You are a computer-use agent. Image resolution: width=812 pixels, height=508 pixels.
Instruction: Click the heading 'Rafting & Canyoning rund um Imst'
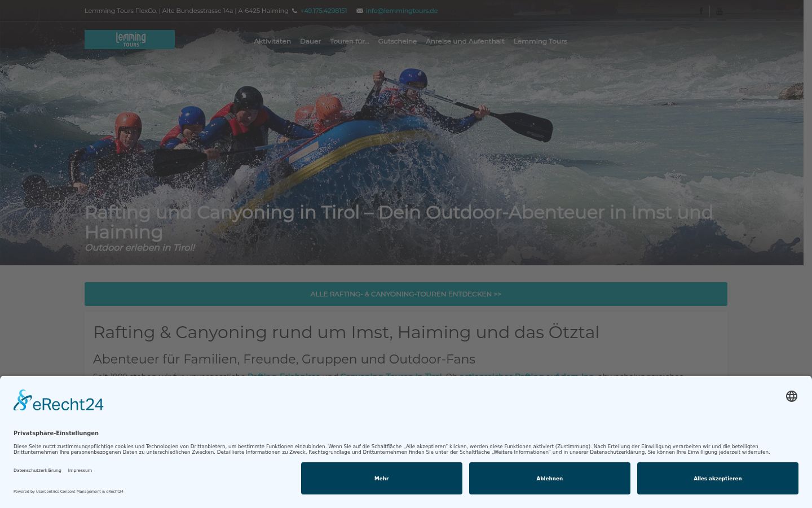[x=346, y=332]
